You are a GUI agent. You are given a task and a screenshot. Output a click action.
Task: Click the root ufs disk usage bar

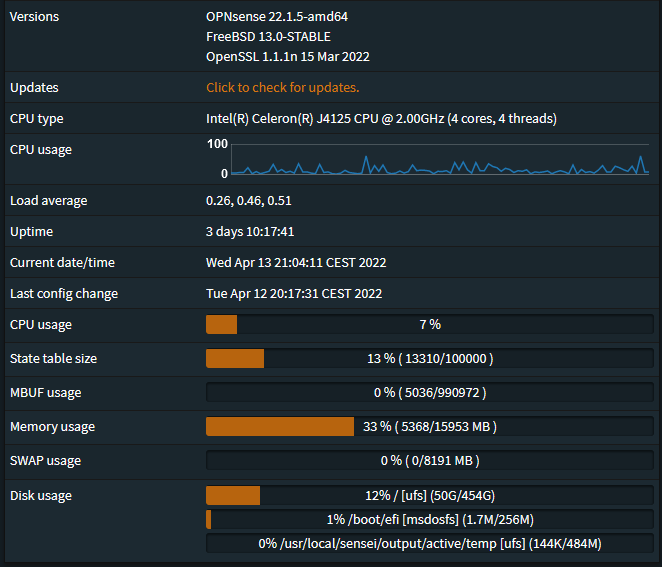(x=429, y=495)
